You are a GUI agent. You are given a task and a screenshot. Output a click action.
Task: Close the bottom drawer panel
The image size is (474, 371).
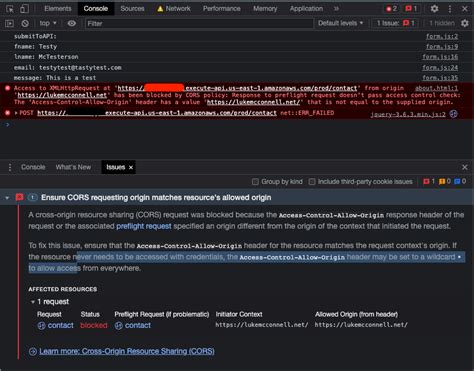(465, 167)
